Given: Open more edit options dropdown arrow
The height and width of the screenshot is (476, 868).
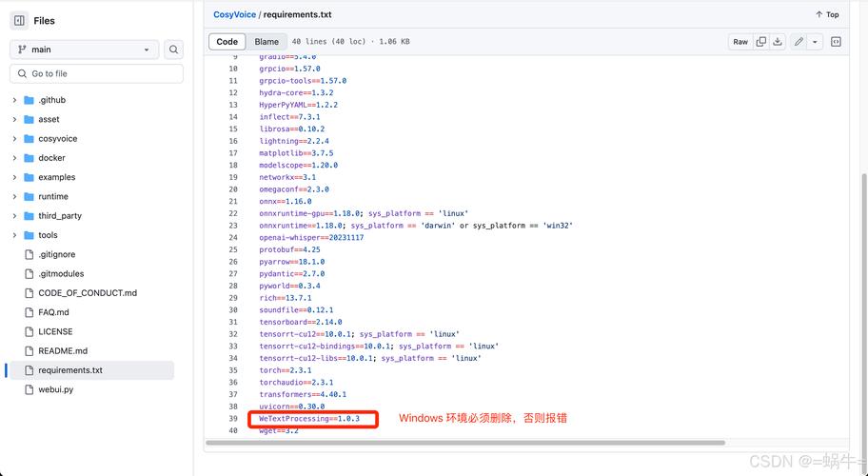Looking at the screenshot, I should point(815,42).
